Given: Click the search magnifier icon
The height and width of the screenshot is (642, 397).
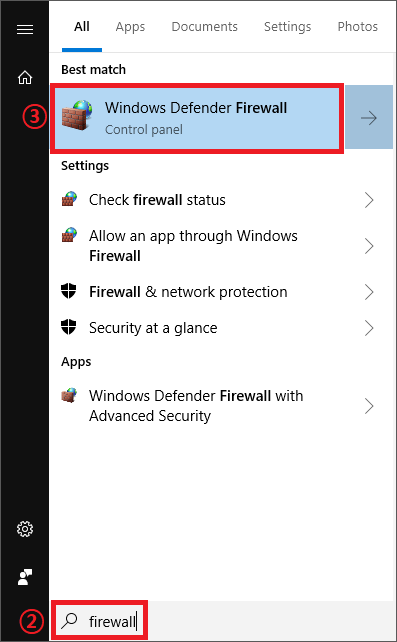Looking at the screenshot, I should pos(69,621).
